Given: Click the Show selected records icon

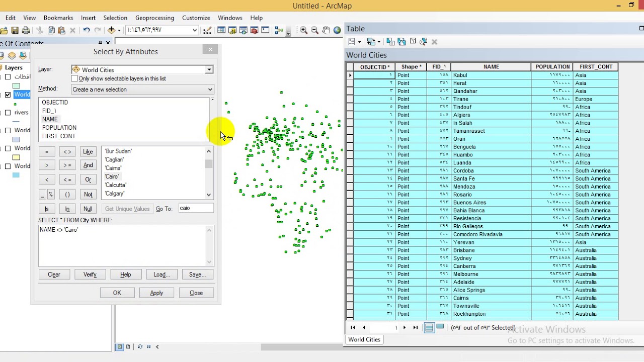Looking at the screenshot, I should pos(440,327).
